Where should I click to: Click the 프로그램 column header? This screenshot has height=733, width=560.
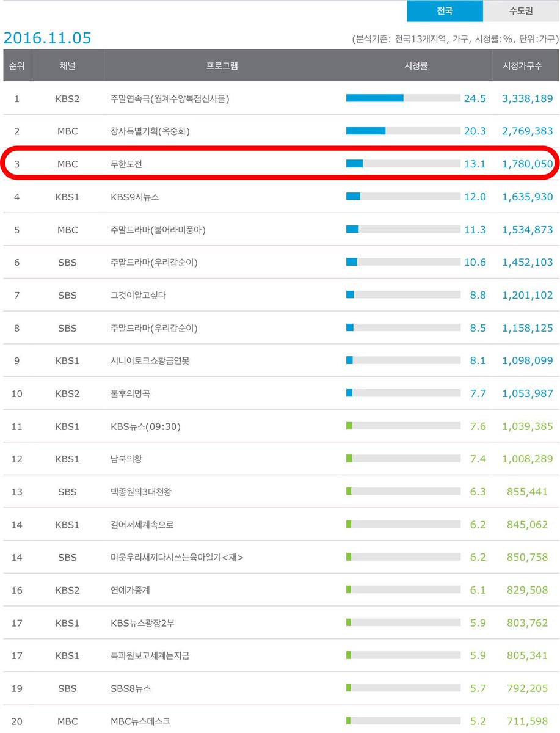pyautogui.click(x=222, y=66)
